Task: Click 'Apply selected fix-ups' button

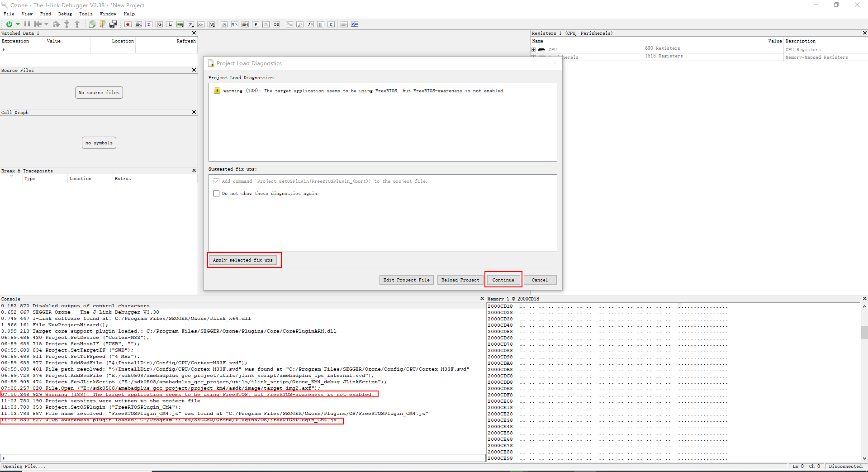Action: (x=243, y=260)
